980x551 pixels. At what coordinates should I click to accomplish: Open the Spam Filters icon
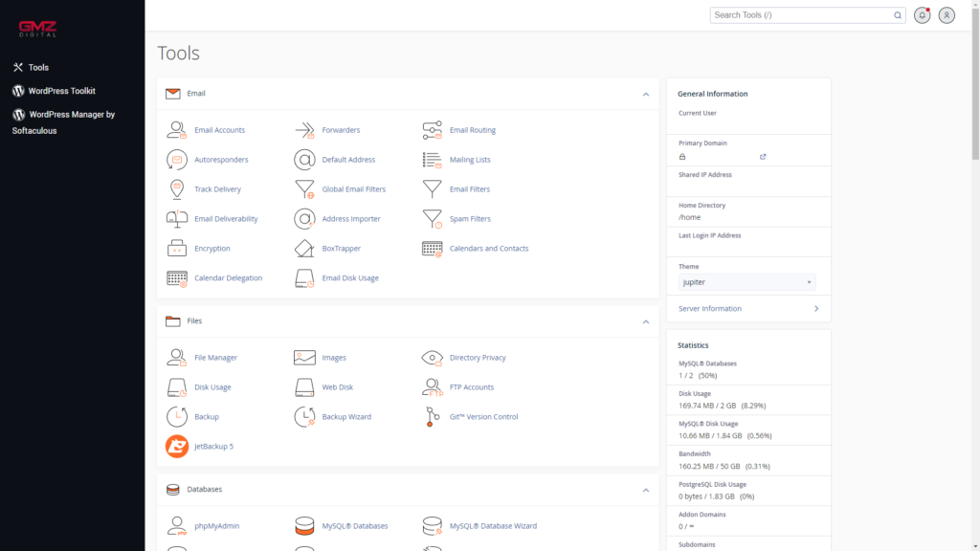(432, 219)
